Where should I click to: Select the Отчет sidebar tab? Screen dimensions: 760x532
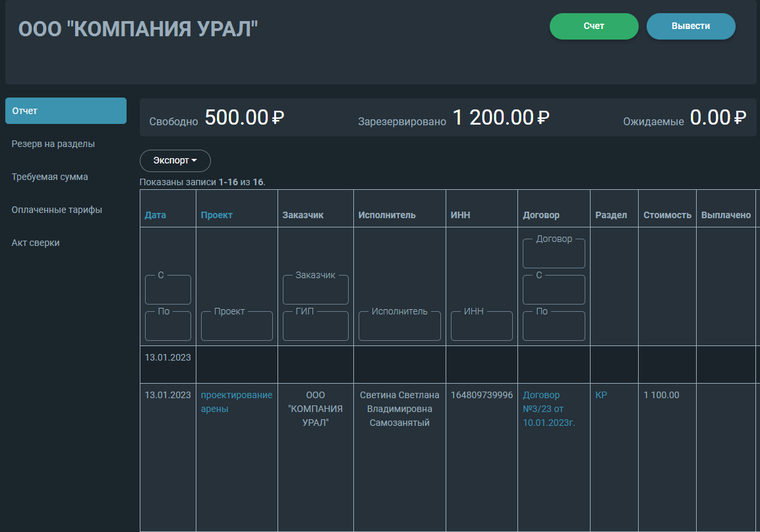click(66, 111)
